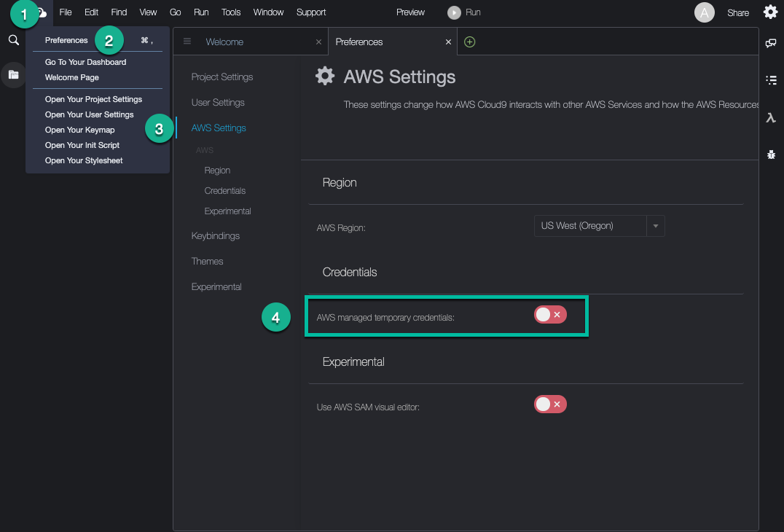Click the tab list hamburger icon
The width and height of the screenshot is (784, 532).
coord(187,42)
